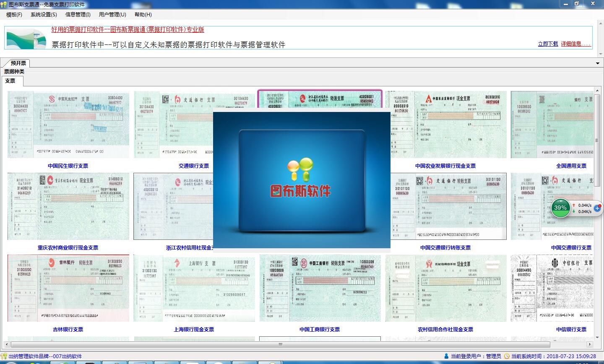Click the user icon beside 当前登录用户
Screen dimensions: 604x364
[x=446, y=356]
